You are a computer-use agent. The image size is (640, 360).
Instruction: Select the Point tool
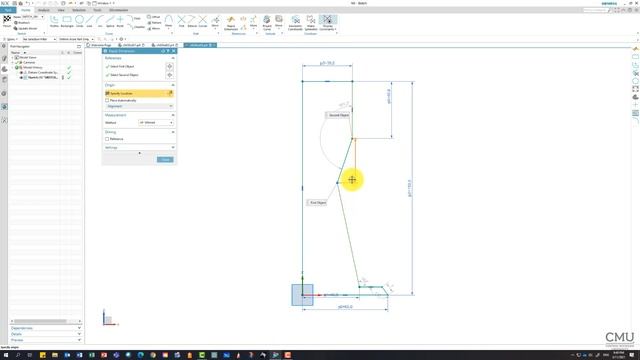pyautogui.click(x=120, y=21)
